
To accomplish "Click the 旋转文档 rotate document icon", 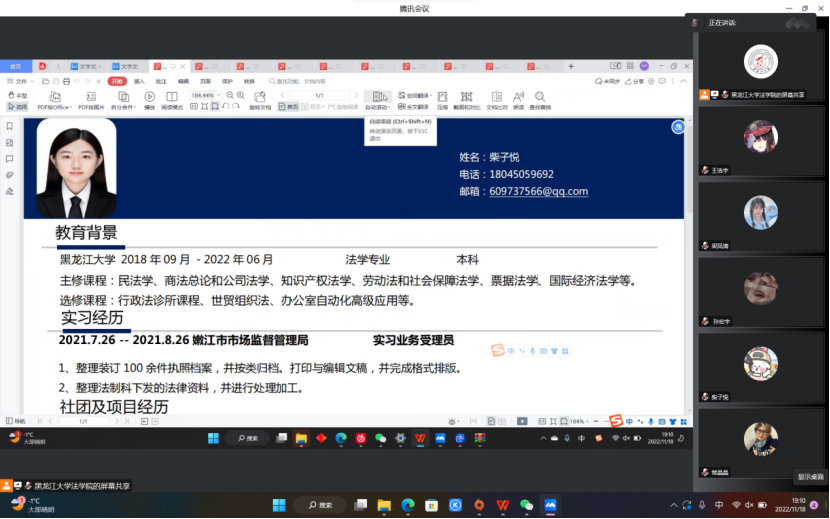I will (x=260, y=99).
